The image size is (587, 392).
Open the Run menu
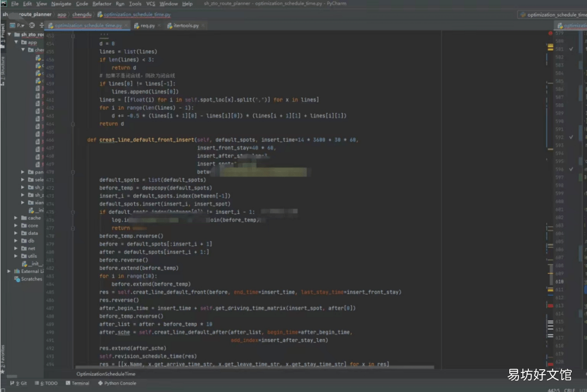(120, 4)
